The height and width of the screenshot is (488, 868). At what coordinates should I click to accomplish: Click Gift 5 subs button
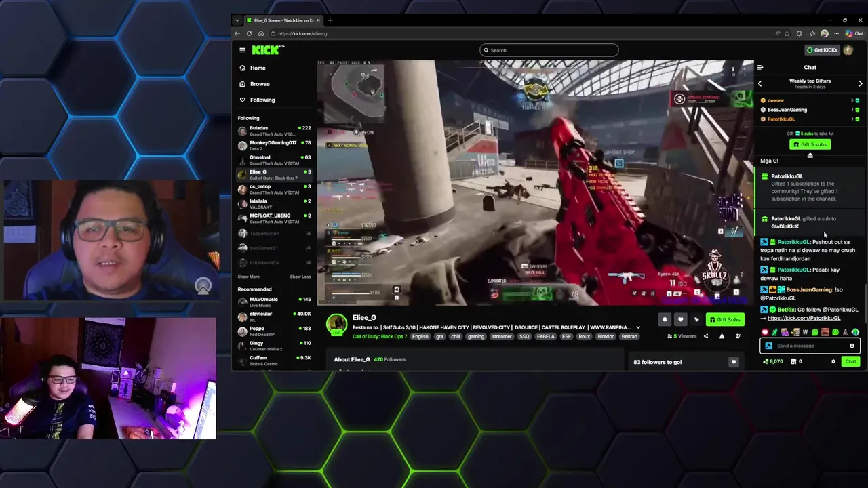click(810, 144)
